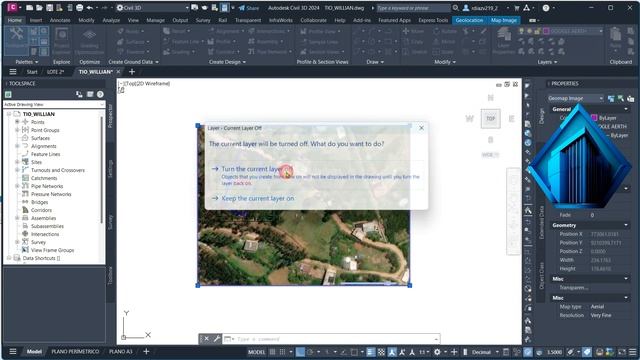This screenshot has width=640, height=360.
Task: Toggle snap mode in the status bar
Action: (282, 352)
